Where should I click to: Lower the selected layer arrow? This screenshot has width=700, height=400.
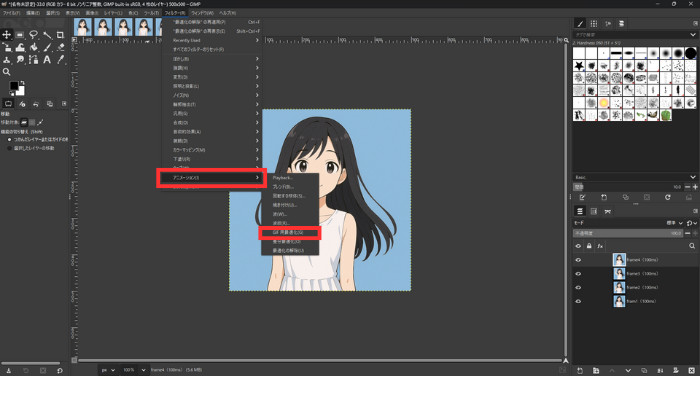(x=628, y=371)
